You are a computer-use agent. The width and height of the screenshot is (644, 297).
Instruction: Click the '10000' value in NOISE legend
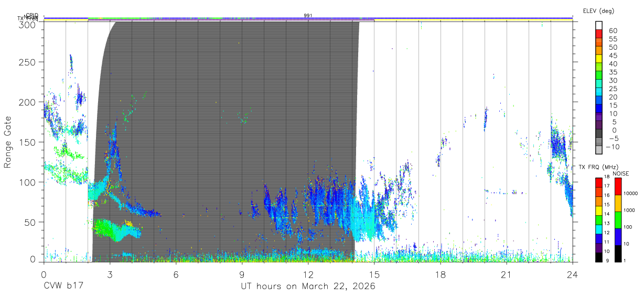coord(630,193)
